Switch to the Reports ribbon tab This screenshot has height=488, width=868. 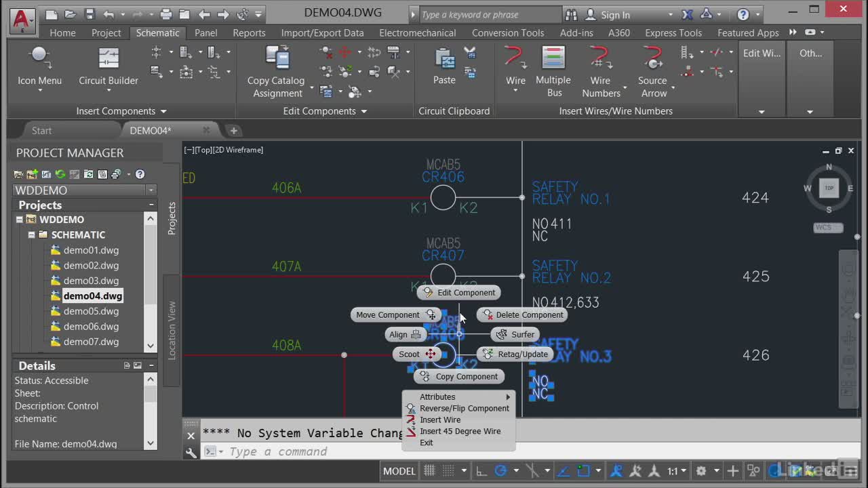[x=249, y=33]
